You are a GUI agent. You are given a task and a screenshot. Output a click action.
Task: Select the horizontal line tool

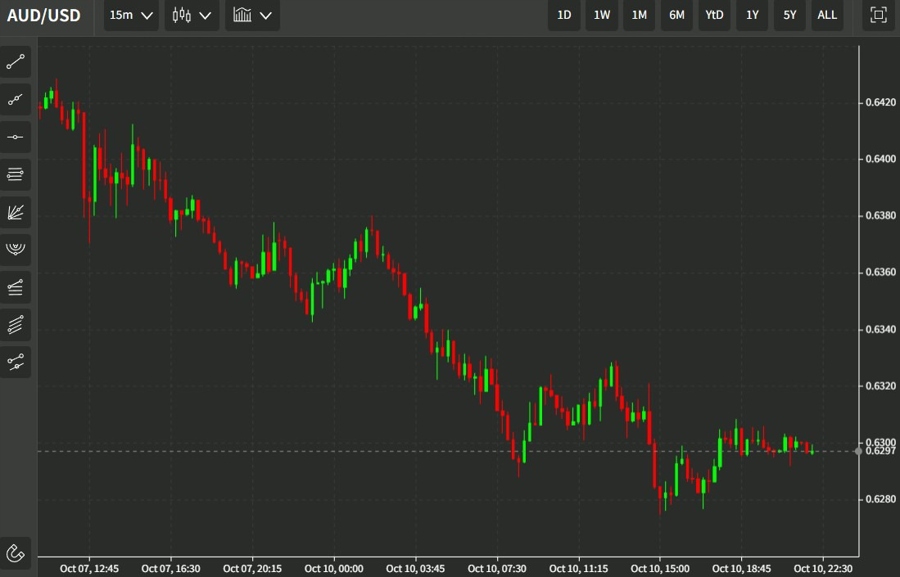pyautogui.click(x=15, y=137)
